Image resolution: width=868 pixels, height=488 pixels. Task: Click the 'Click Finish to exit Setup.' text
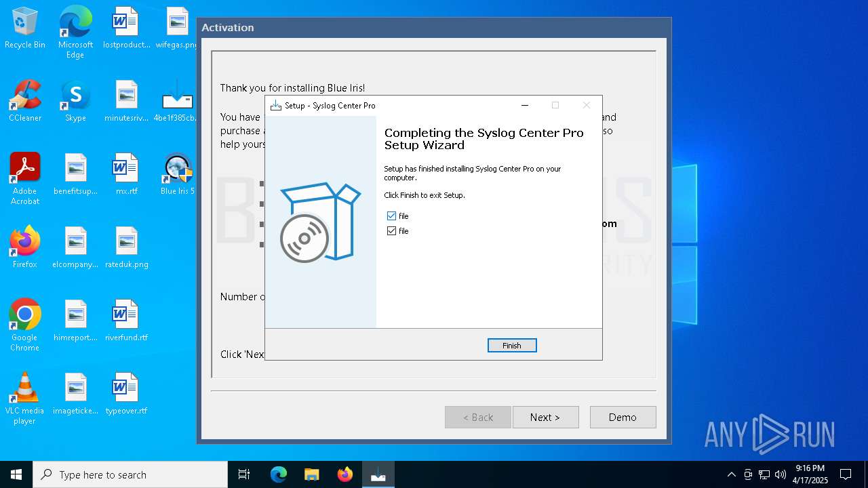(x=425, y=195)
